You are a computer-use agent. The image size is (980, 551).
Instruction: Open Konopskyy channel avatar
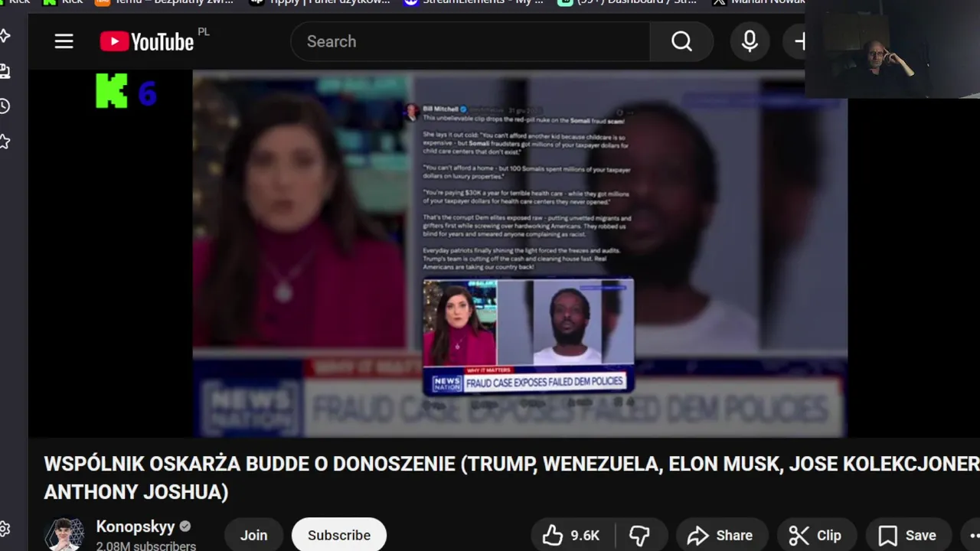[x=64, y=534]
